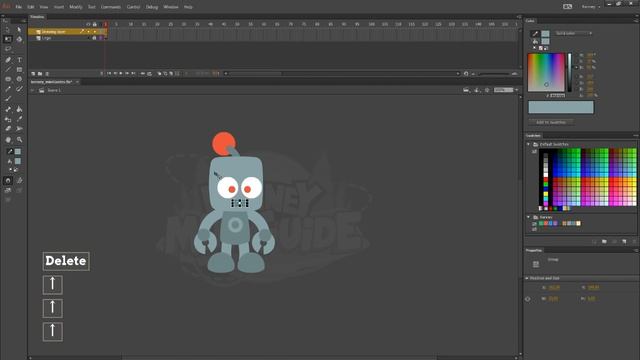Click the pencil stroke color icon in Color panel
The image size is (640, 360).
click(x=535, y=33)
